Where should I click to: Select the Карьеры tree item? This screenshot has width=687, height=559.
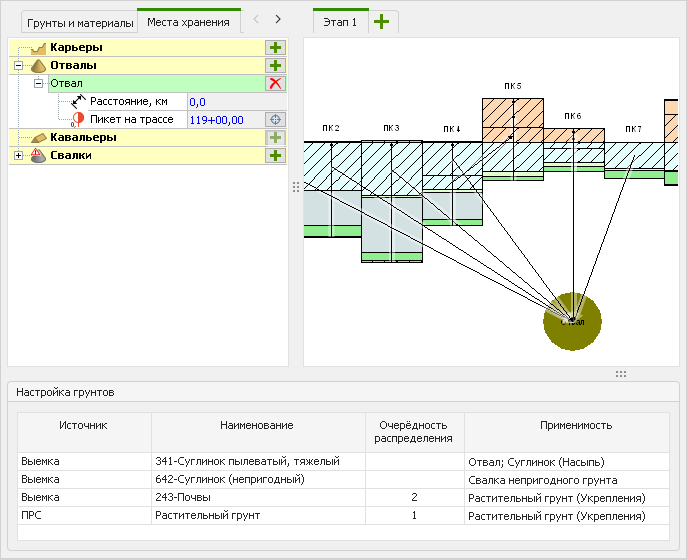coord(76,47)
